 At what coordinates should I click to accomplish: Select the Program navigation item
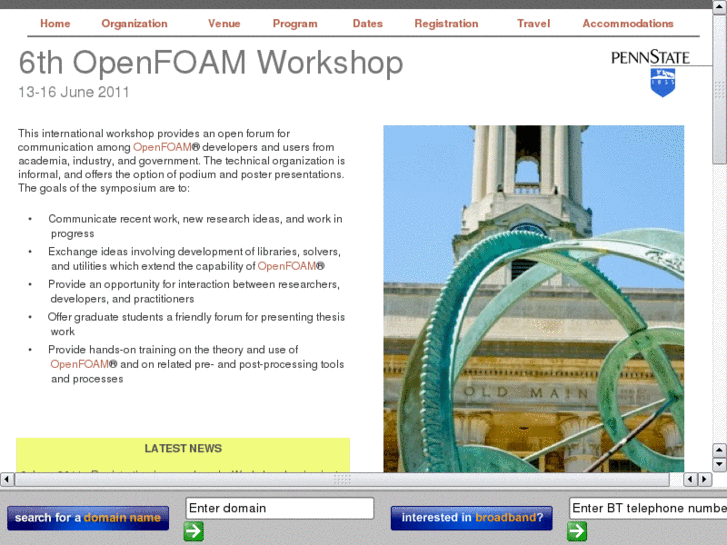click(x=295, y=24)
